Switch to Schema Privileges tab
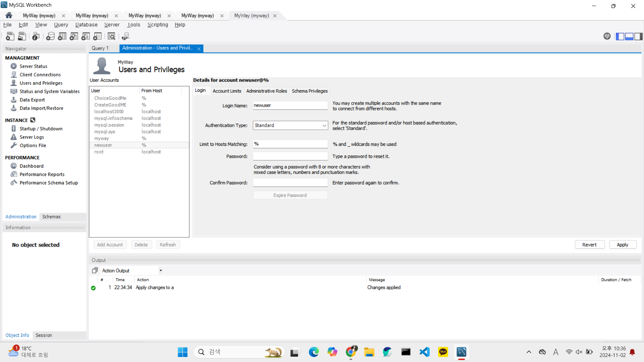The height and width of the screenshot is (362, 644). tap(309, 91)
